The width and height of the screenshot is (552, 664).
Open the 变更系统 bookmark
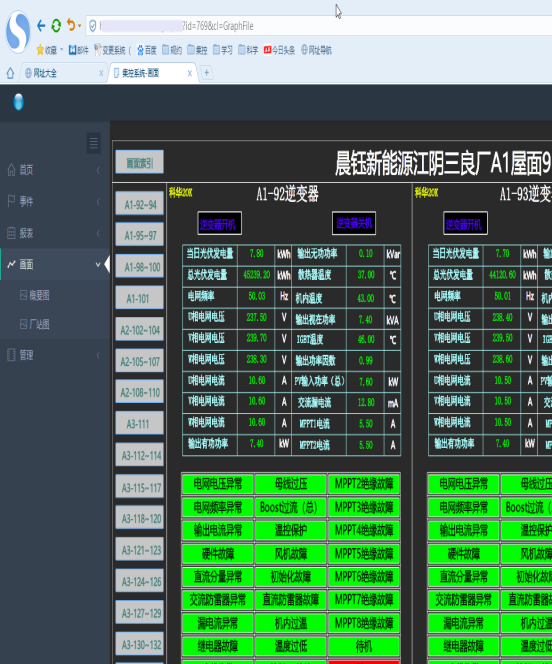(x=113, y=50)
